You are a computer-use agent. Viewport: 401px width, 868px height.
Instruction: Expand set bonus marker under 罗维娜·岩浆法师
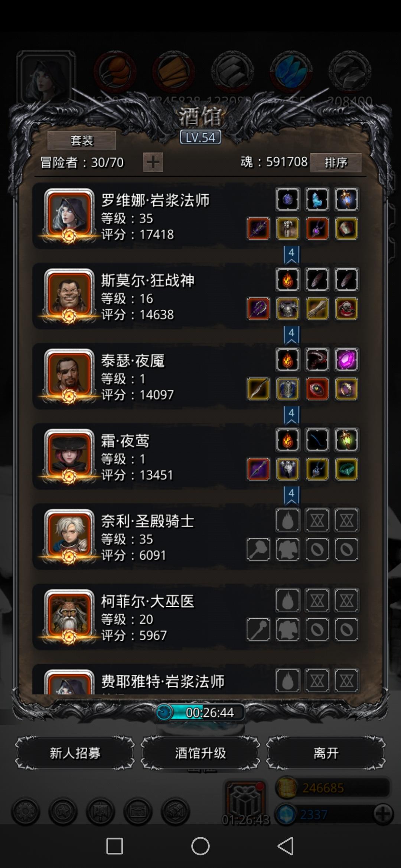pos(291,254)
